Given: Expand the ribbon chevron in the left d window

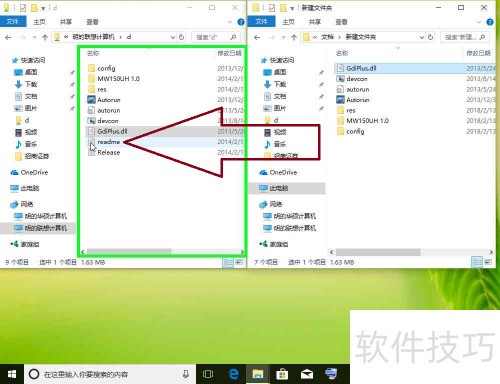Looking at the screenshot, I should click(x=230, y=22).
